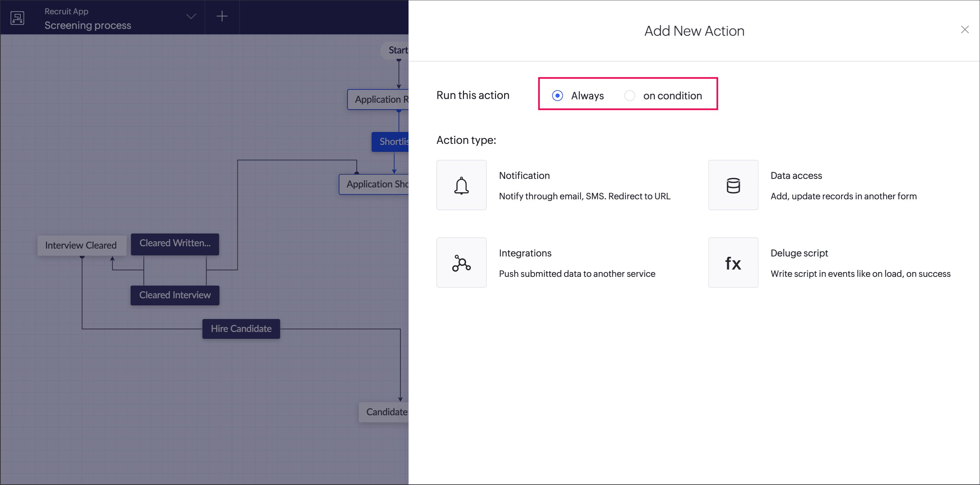This screenshot has height=485, width=980.
Task: Select the Cleared Written... transition
Action: tap(175, 243)
